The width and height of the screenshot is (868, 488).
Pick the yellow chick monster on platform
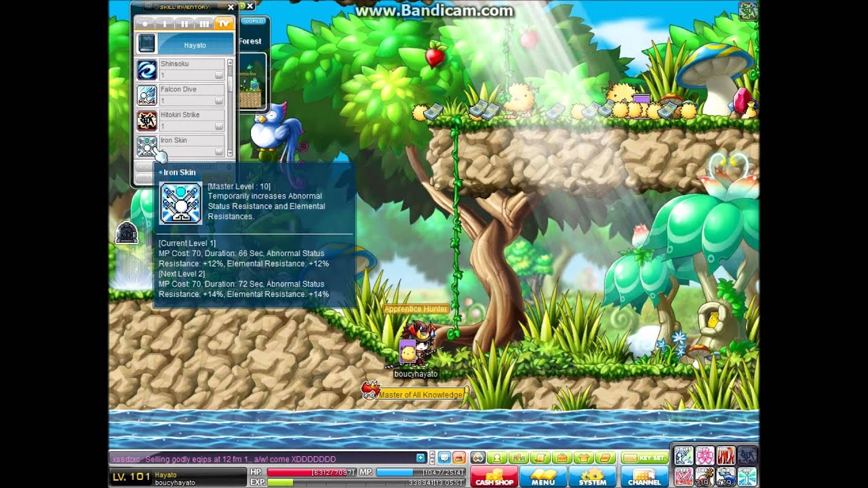click(521, 100)
